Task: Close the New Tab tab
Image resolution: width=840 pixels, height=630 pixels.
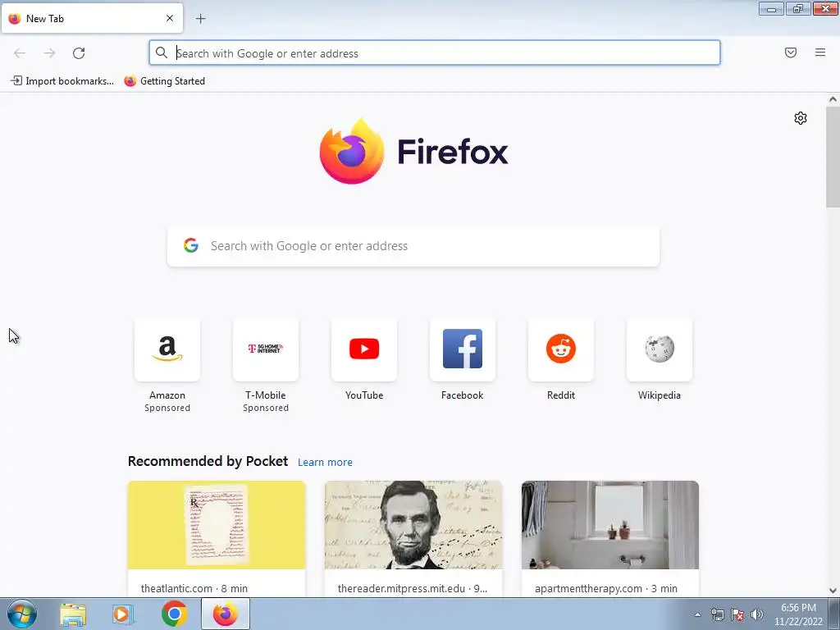Action: [170, 18]
